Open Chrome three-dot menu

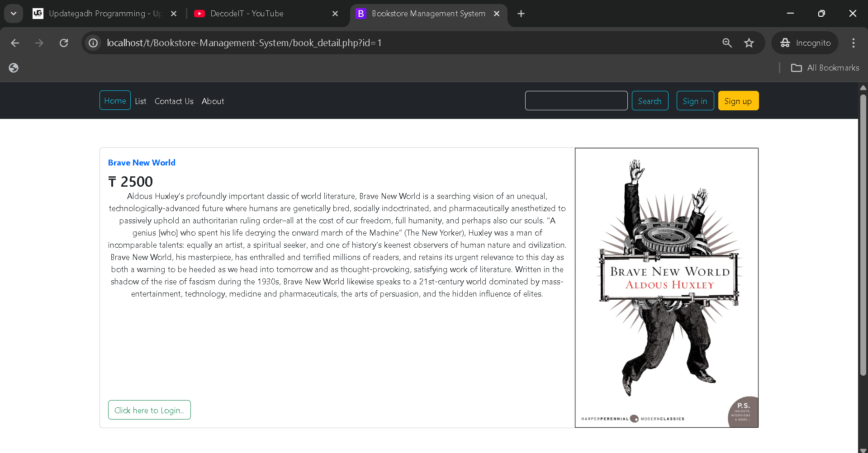853,43
